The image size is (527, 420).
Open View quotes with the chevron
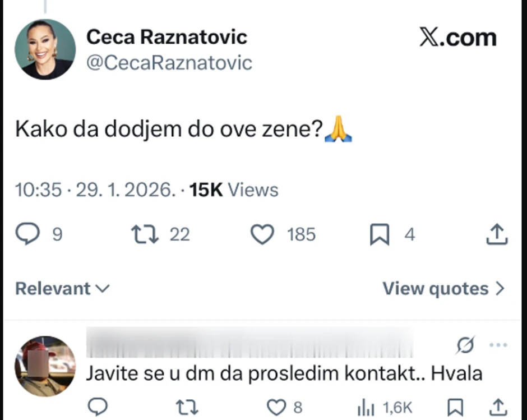click(443, 288)
